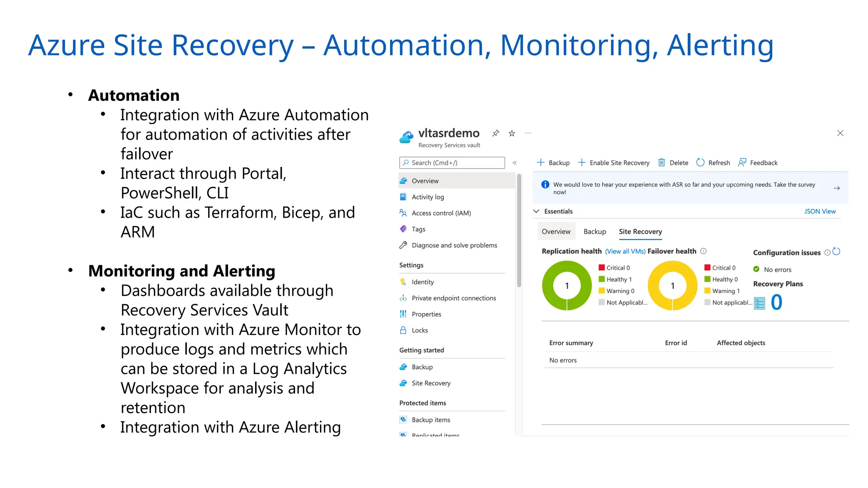Open the Feedback option

pyautogui.click(x=758, y=163)
